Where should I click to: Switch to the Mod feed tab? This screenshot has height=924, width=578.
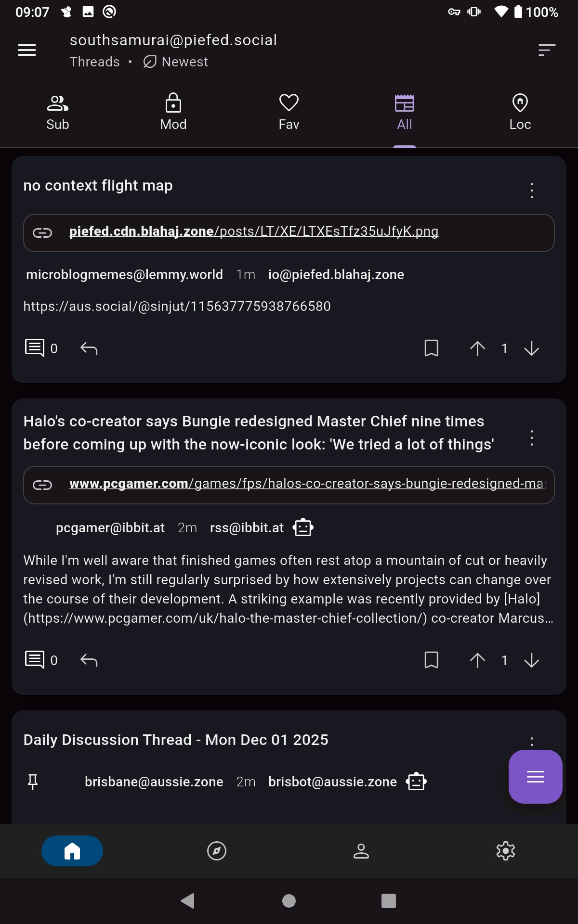click(x=173, y=113)
